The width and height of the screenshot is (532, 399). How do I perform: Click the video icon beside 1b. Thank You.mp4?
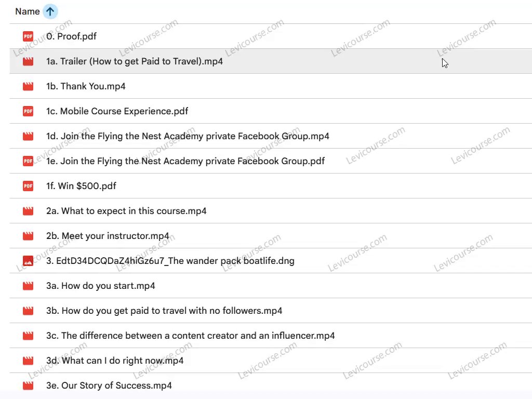click(28, 86)
